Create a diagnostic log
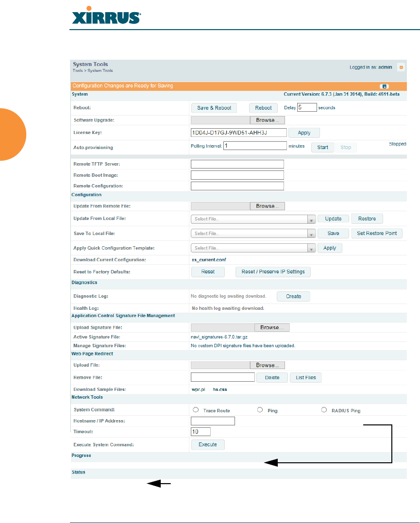 (x=293, y=297)
